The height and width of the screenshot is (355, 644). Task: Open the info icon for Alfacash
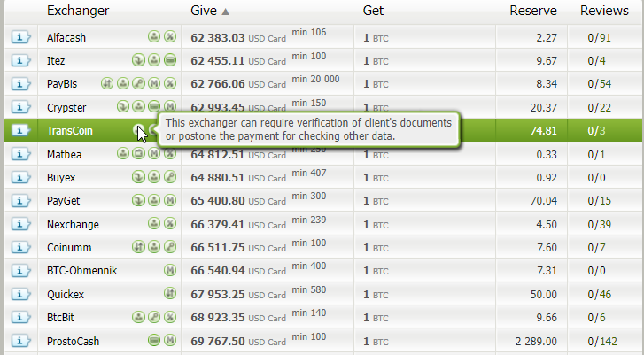click(x=20, y=37)
